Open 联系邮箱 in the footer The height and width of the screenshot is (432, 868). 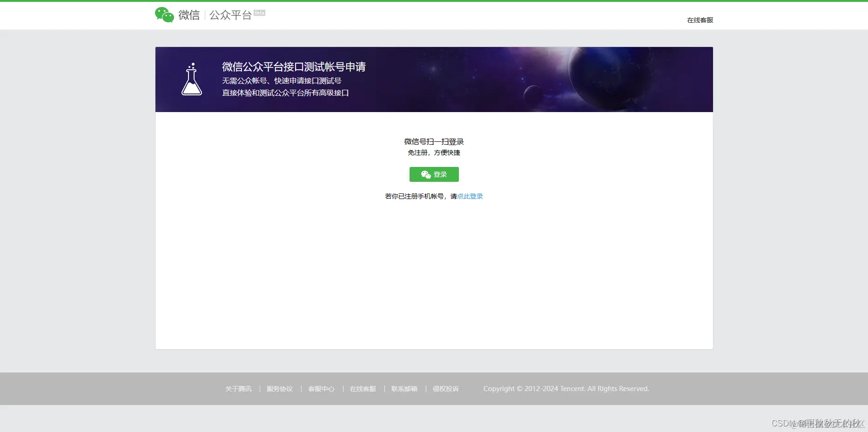(x=404, y=389)
